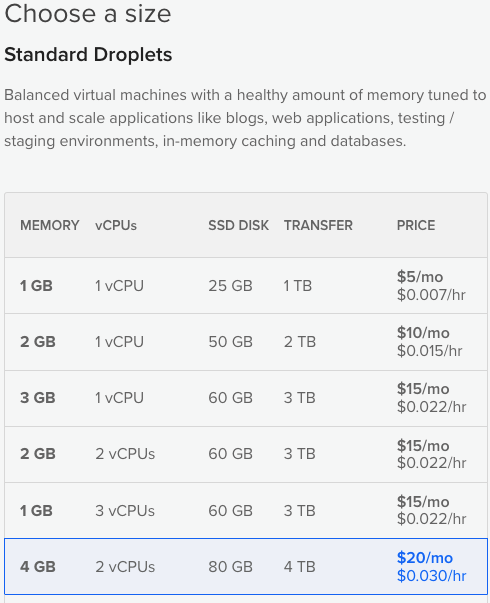Click the SSD DISK column header
The width and height of the screenshot is (490, 603).
[238, 225]
